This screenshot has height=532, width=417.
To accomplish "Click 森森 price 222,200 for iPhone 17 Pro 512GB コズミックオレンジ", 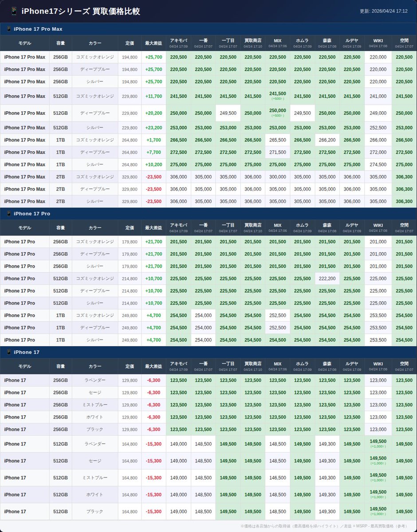I will 327,279.
